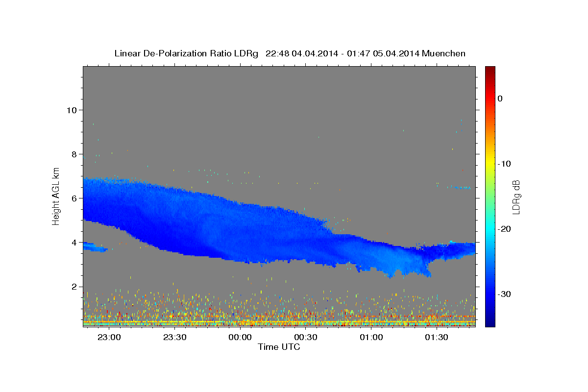Click the colorbar tick label '0'

[x=500, y=98]
